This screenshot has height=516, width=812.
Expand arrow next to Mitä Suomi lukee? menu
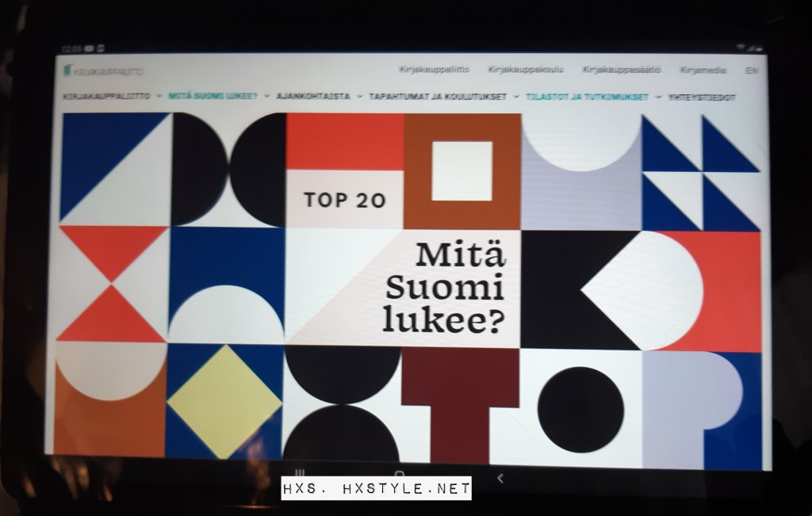267,97
